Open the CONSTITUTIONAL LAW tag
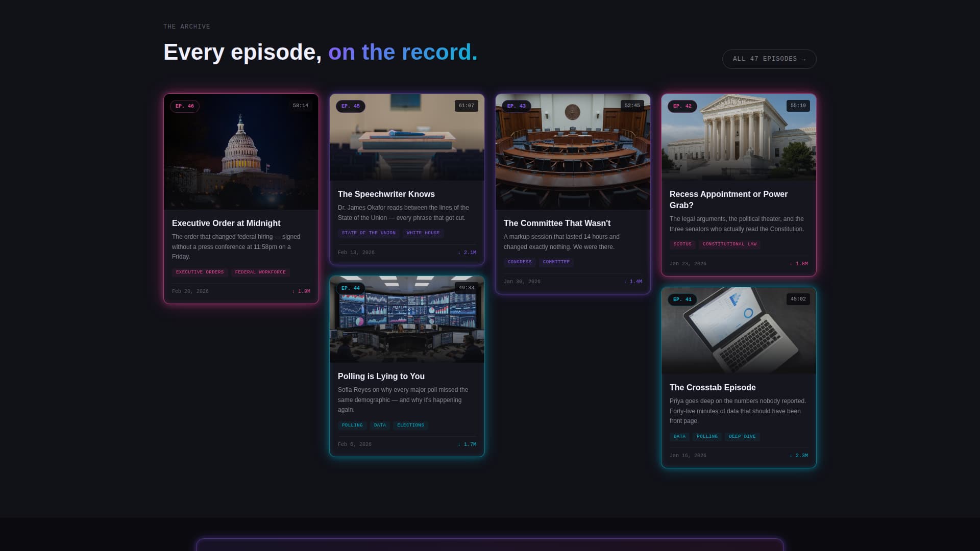980x551 pixels. coord(729,244)
